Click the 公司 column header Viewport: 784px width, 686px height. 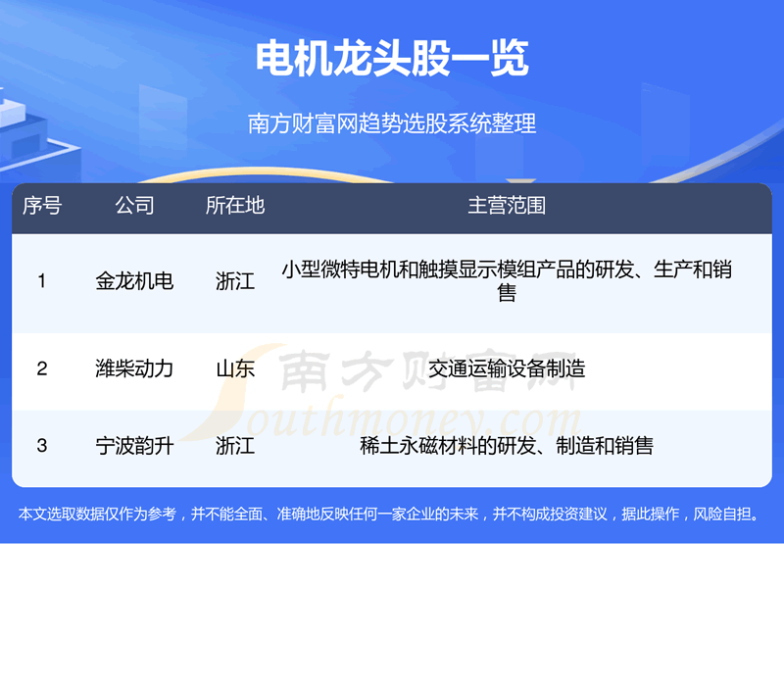134,206
